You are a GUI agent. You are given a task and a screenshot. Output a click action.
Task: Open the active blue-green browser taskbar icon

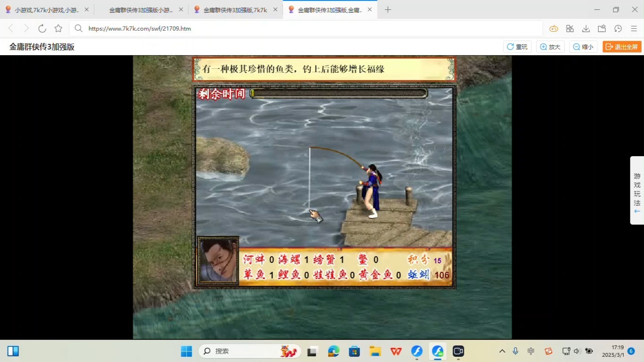pyautogui.click(x=437, y=351)
